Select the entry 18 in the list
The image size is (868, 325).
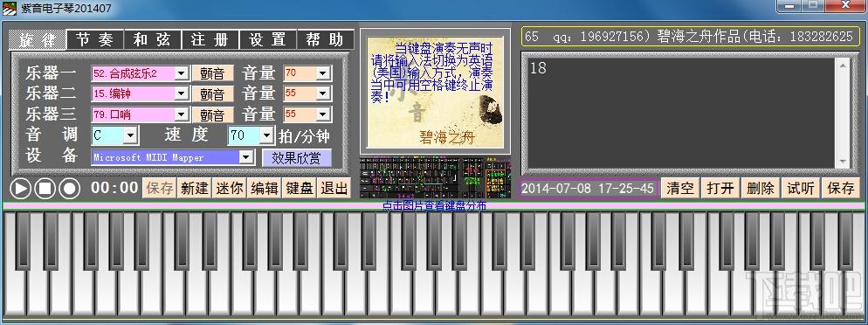point(538,68)
